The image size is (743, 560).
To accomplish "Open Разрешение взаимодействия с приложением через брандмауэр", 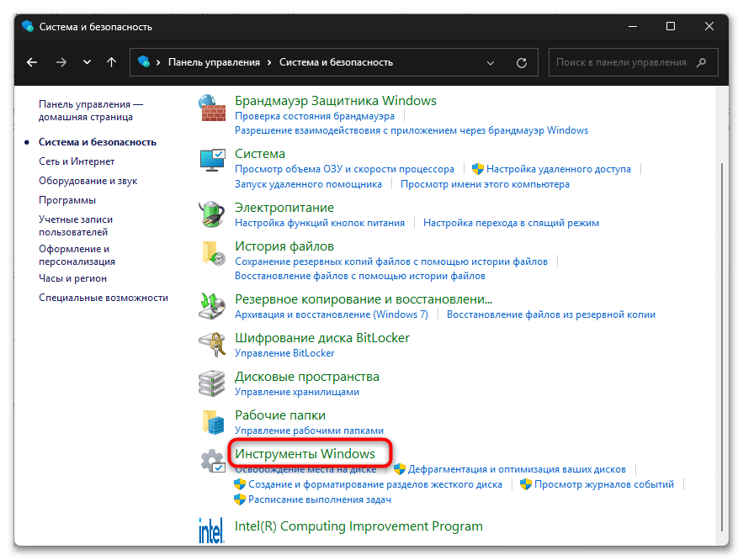I will pos(411,130).
